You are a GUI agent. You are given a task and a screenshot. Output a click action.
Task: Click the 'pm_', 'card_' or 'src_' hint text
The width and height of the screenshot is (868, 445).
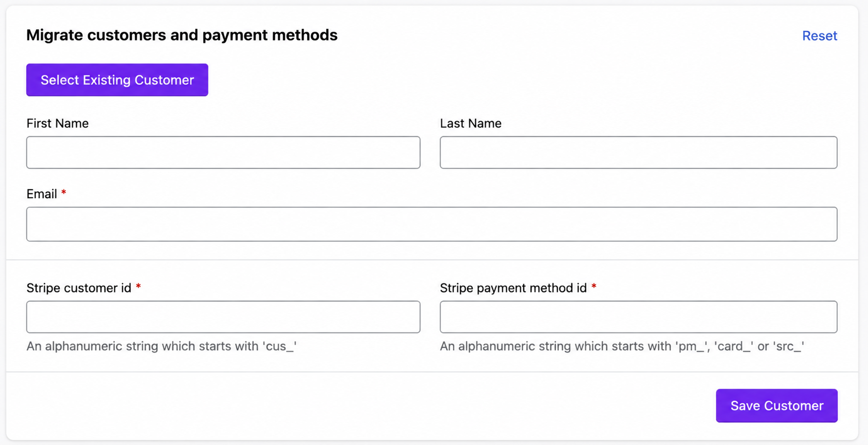622,346
